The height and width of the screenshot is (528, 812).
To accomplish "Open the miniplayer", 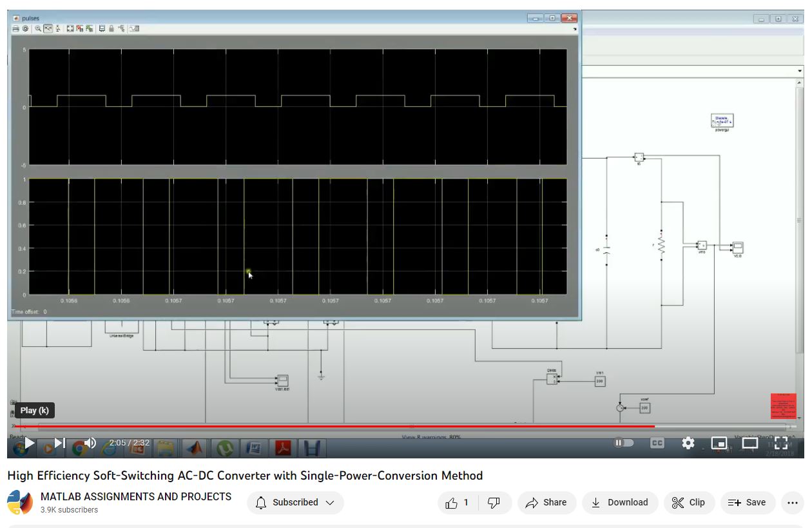I will 719,443.
